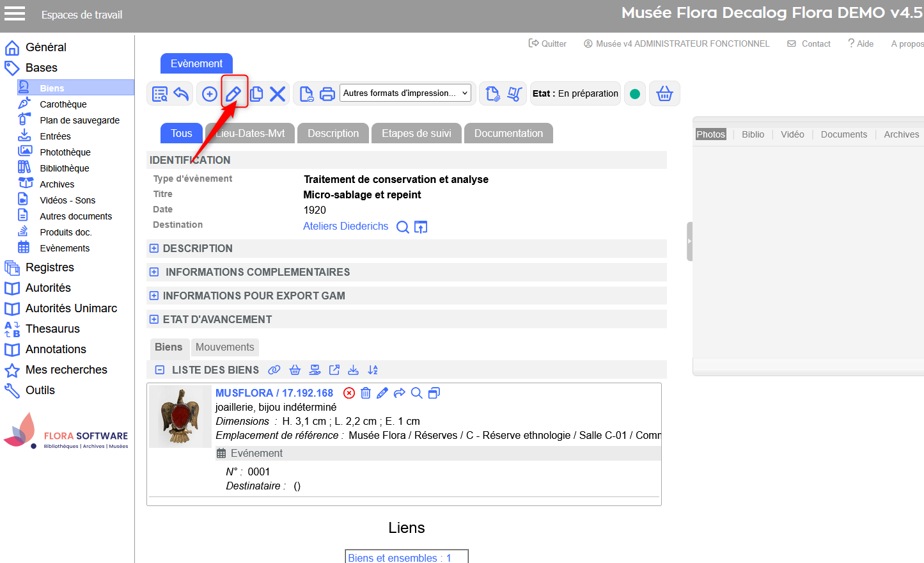
Task: Switch to the Etapes de suivi tab
Action: pyautogui.click(x=416, y=133)
